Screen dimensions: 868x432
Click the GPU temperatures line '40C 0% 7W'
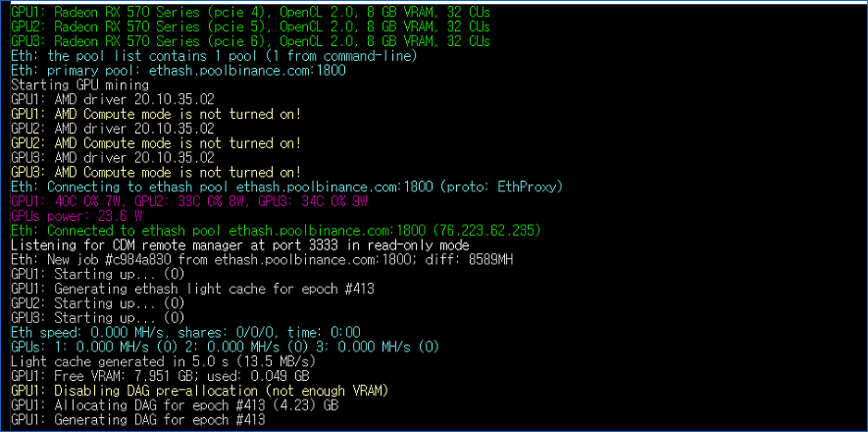click(190, 201)
